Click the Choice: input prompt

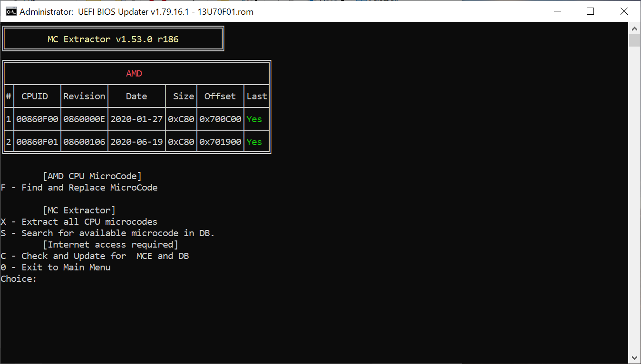(19, 279)
